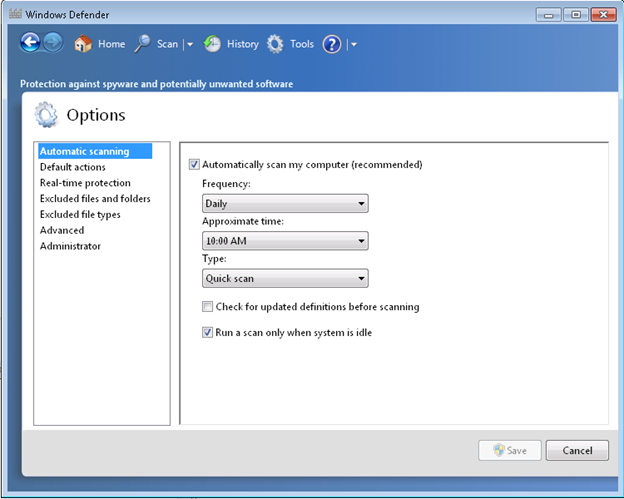
Task: Open the Home page
Action: (111, 44)
